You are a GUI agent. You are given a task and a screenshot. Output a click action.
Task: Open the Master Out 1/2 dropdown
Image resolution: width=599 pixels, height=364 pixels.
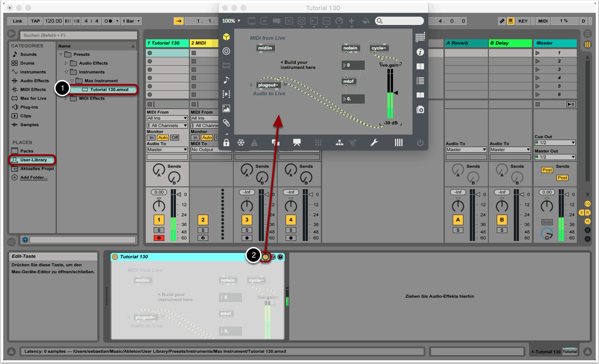[555, 157]
